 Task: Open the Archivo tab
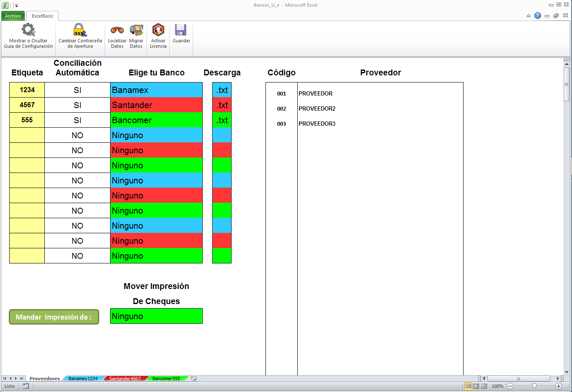13,16
